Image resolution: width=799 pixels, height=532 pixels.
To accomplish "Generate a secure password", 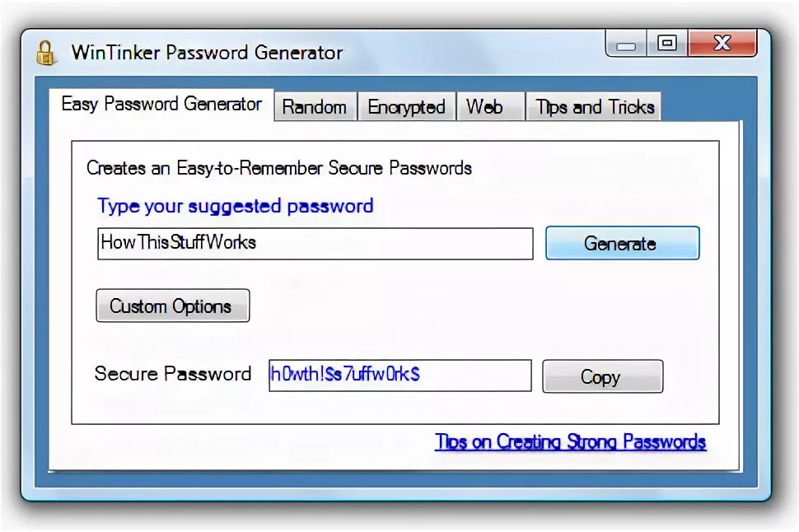I will coord(622,243).
